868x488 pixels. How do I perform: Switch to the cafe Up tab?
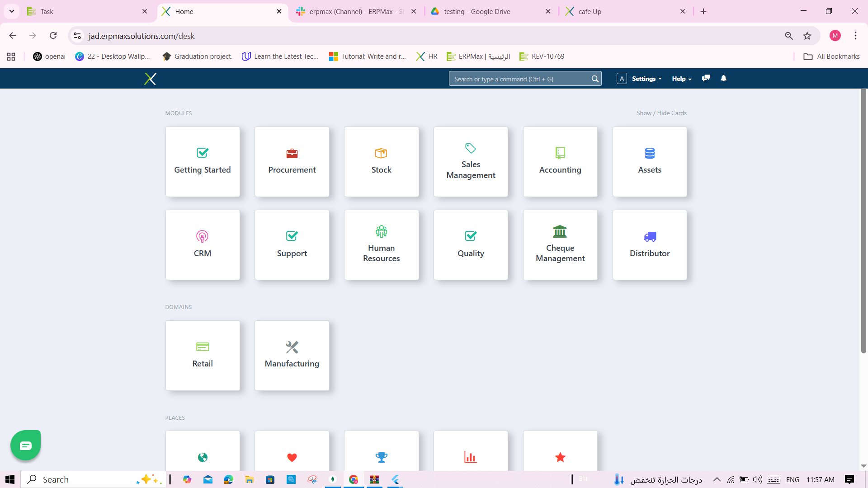(590, 11)
